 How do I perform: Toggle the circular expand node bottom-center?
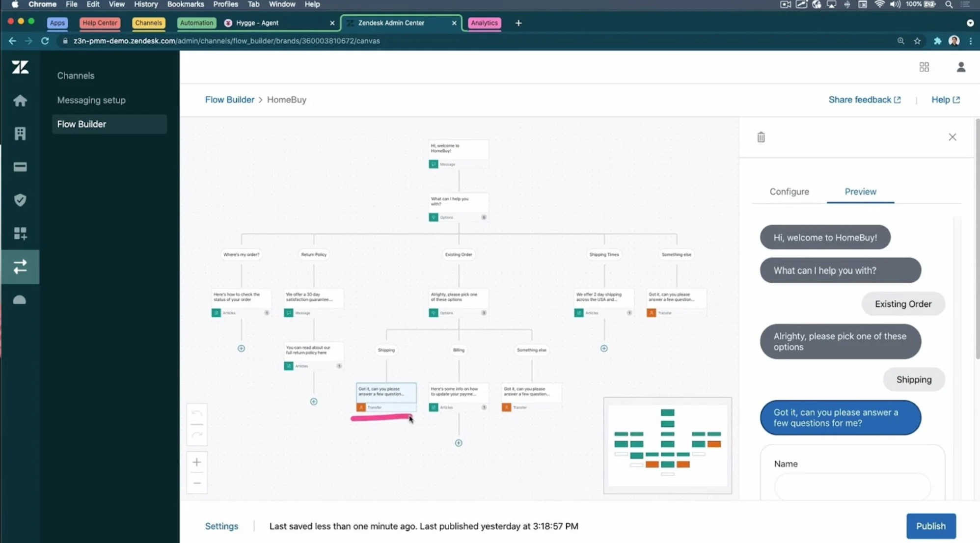click(x=459, y=443)
